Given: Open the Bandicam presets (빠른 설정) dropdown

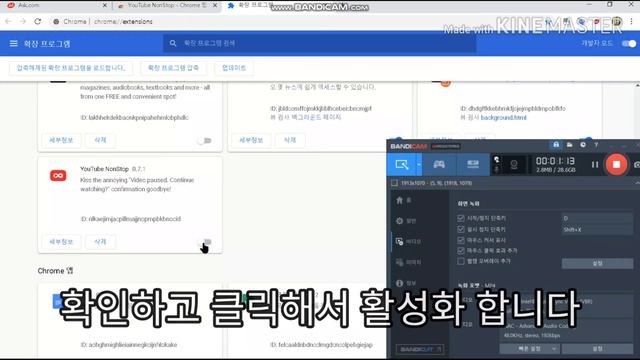Looking at the screenshot, I should click(x=529, y=349).
